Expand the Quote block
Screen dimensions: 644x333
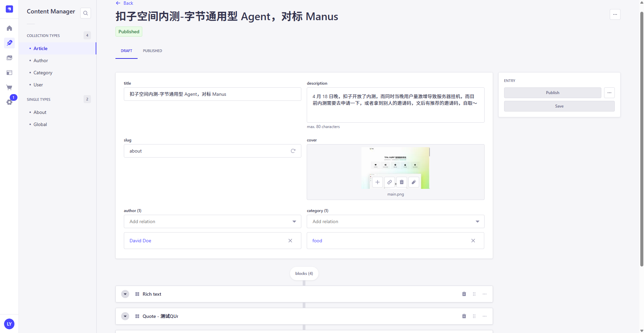[125, 316]
